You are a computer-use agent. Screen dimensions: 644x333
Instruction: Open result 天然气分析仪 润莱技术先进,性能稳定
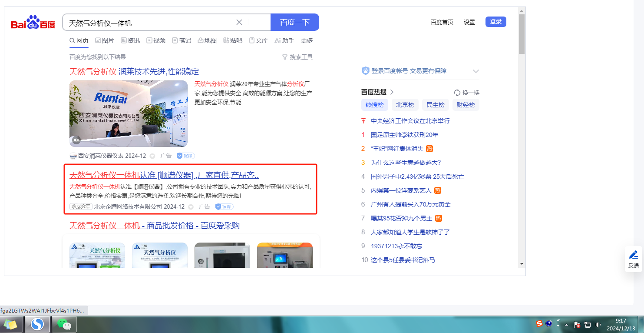[x=134, y=72]
